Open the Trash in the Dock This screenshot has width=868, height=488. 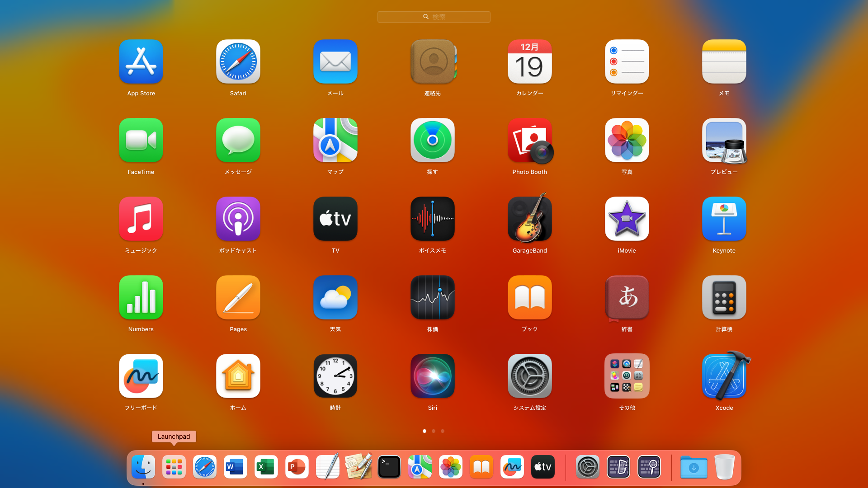point(725,467)
